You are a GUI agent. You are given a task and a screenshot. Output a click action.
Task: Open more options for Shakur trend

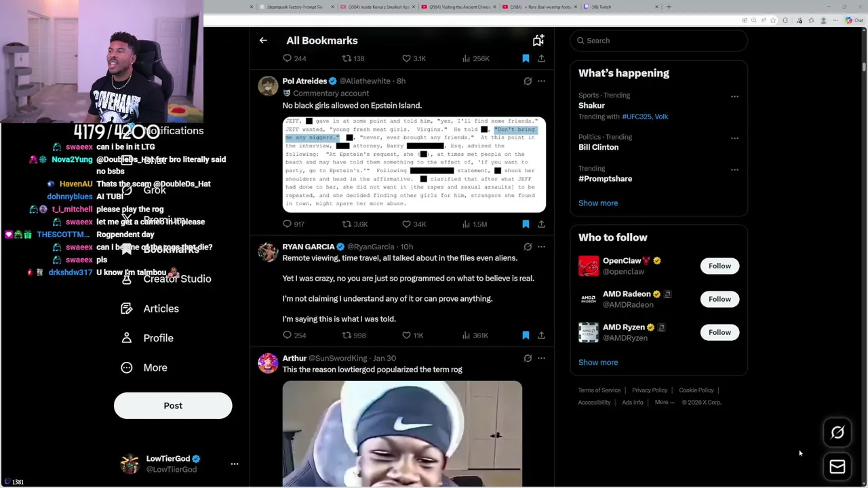(x=734, y=96)
